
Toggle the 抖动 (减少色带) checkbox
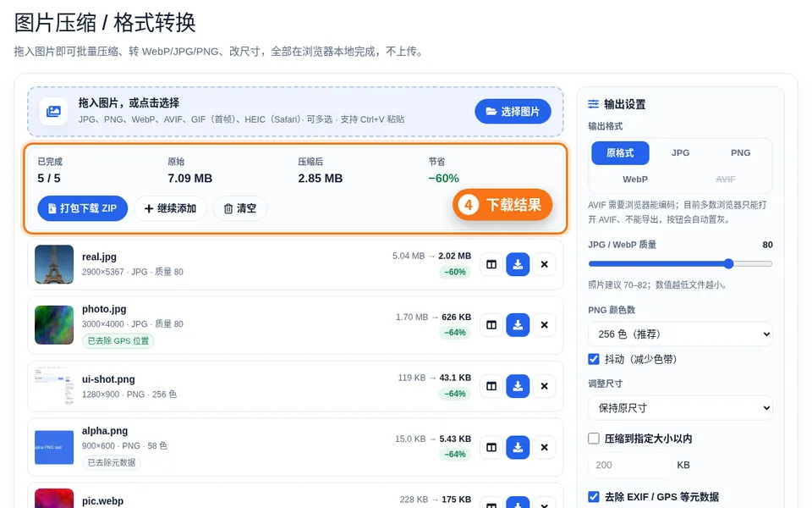594,359
